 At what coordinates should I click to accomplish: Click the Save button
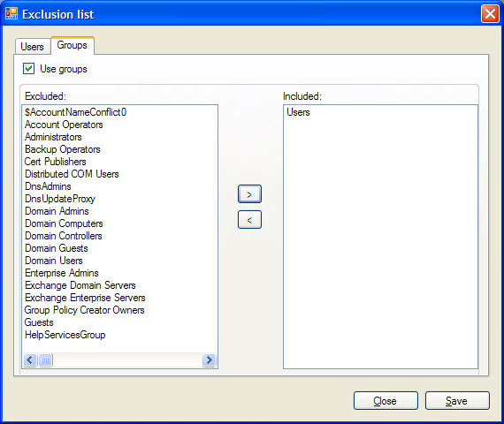(457, 400)
